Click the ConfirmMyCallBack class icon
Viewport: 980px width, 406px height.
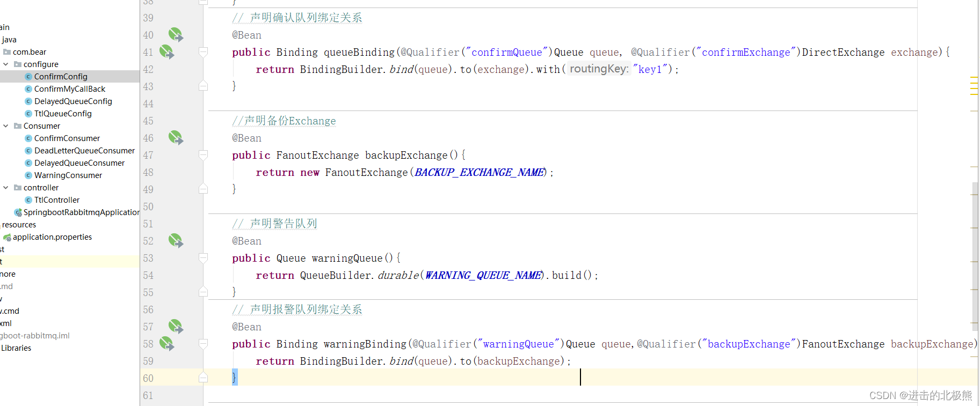(x=28, y=89)
